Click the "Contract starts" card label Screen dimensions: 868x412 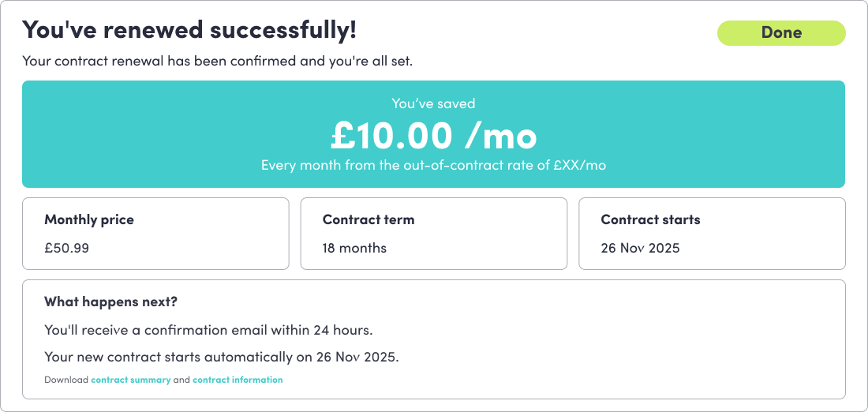(x=650, y=220)
